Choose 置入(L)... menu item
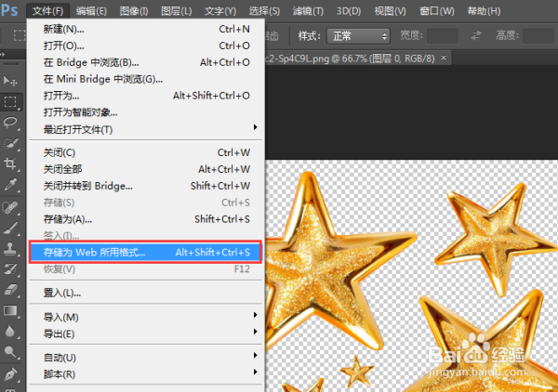Image resolution: width=558 pixels, height=392 pixels. click(146, 294)
